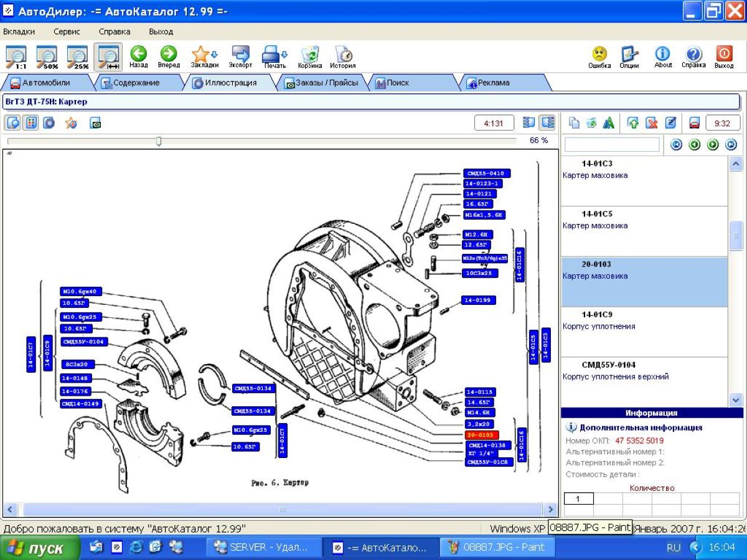Toggle the right-side parts list panel layout
This screenshot has width=747, height=560.
[547, 123]
